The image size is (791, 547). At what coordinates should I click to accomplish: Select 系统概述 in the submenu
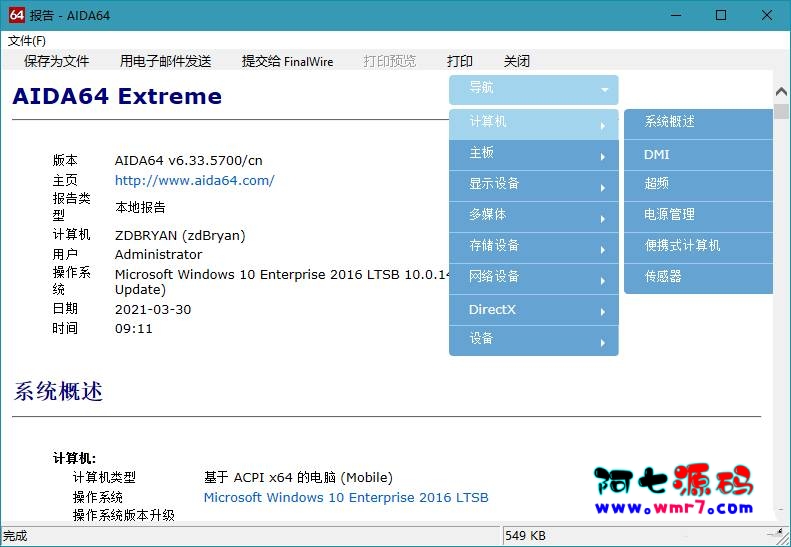(x=698, y=124)
